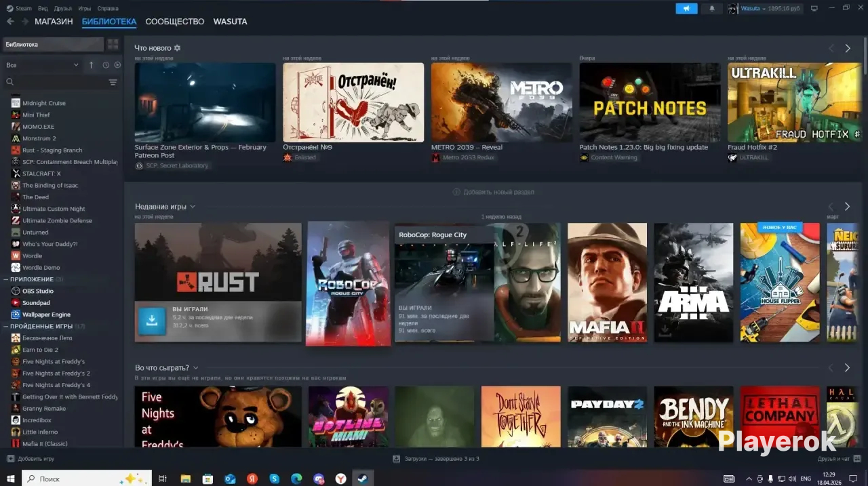
Task: Click 'Добавить новый раздел' link
Action: point(494,192)
